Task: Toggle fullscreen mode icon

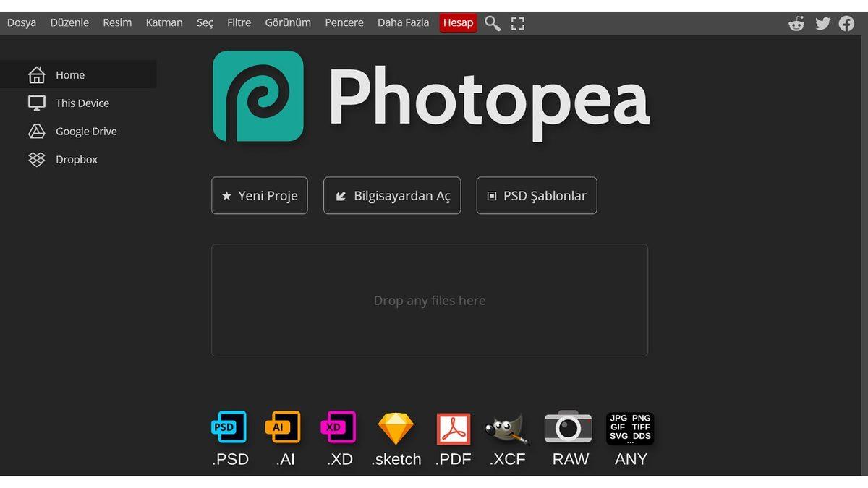Action: [x=517, y=23]
